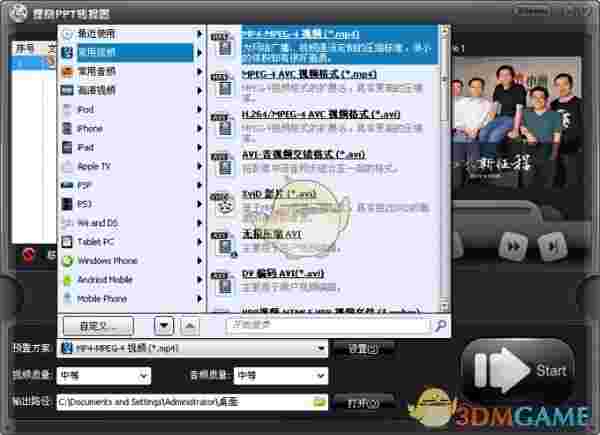
Task: Expand the PS3 submenu arrow
Action: [199, 204]
